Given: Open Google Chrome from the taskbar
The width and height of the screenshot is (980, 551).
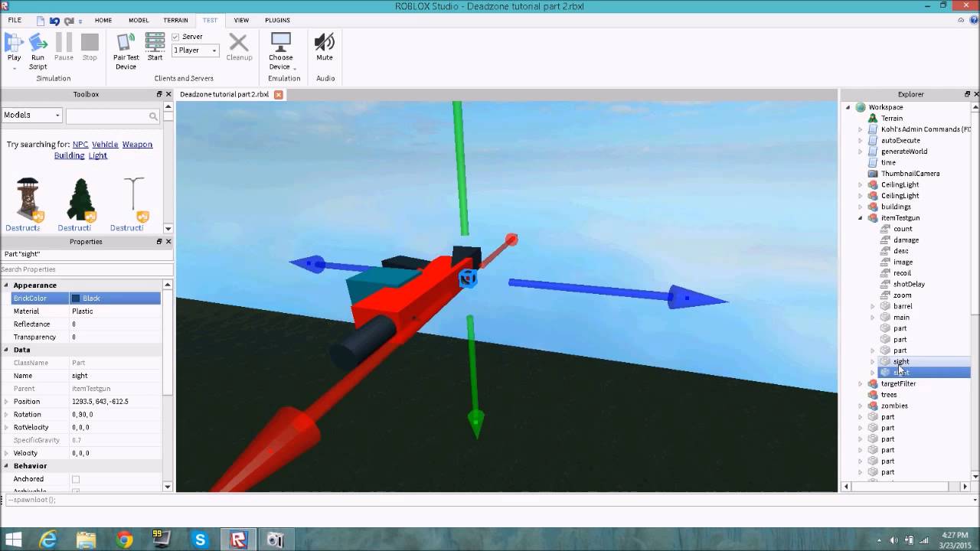Looking at the screenshot, I should 124,540.
